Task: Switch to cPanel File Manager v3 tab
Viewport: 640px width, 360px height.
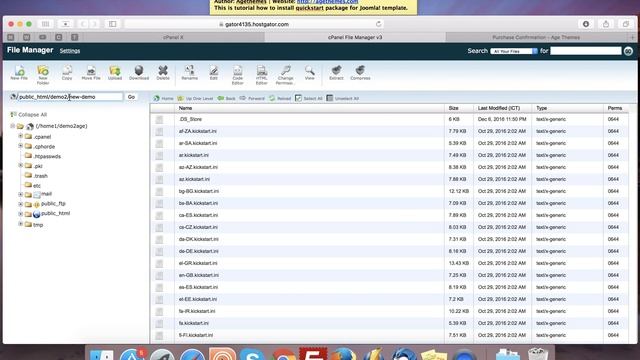Action: point(355,37)
